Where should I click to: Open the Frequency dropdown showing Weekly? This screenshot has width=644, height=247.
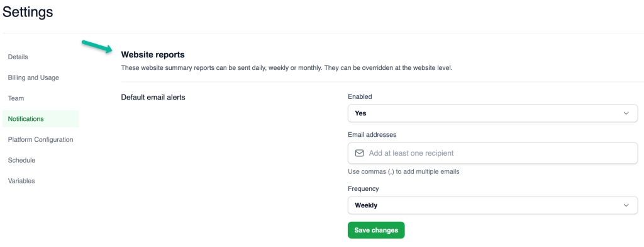pos(492,205)
